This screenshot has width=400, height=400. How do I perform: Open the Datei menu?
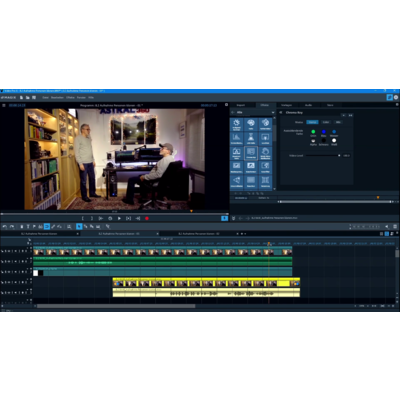(45, 97)
